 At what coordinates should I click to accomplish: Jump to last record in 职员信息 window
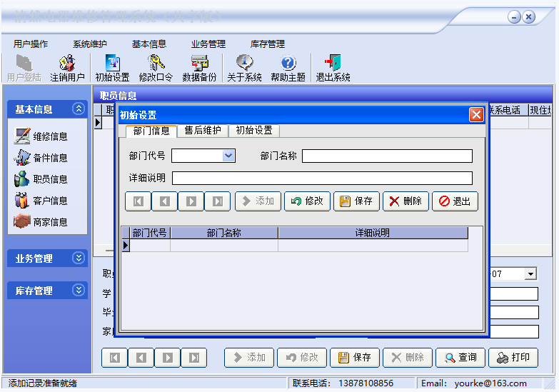(194, 358)
